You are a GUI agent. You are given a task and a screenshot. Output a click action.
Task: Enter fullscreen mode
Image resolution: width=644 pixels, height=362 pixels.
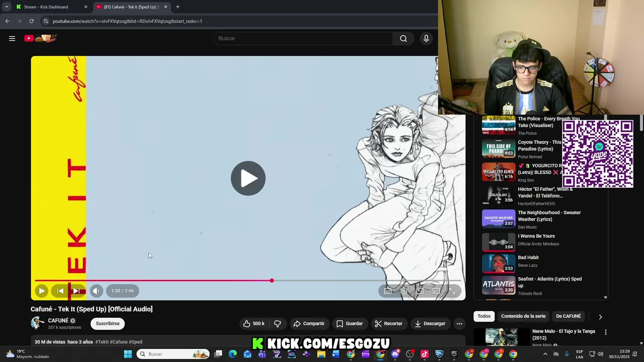click(x=452, y=291)
